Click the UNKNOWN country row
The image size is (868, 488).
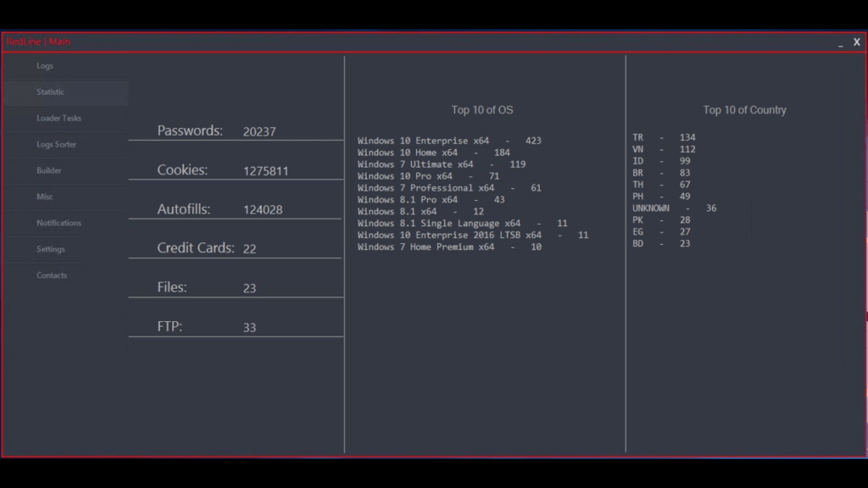point(675,208)
